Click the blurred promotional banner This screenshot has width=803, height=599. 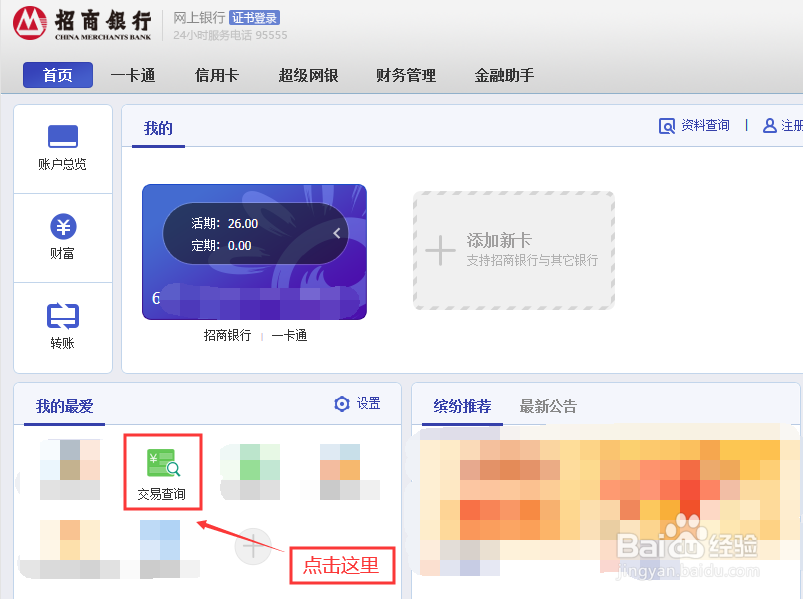point(606,504)
